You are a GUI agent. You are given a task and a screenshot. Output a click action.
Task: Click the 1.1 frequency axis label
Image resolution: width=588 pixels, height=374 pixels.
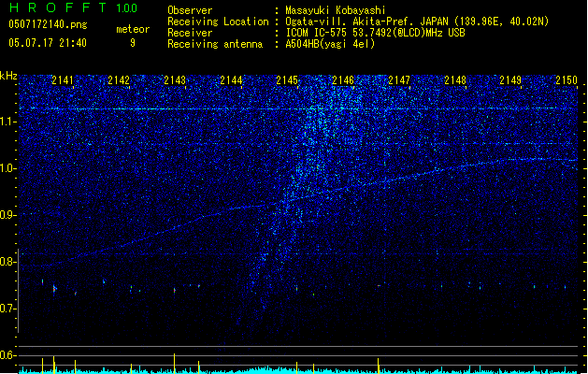coord(8,122)
